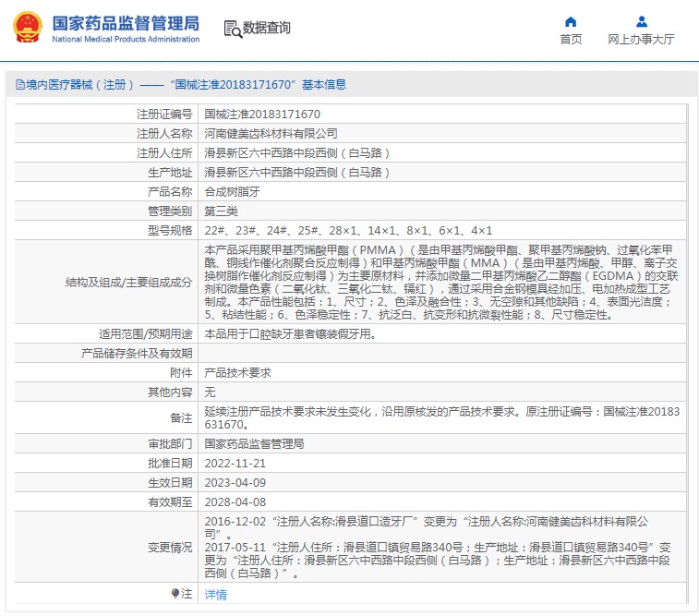The height and width of the screenshot is (616, 699).
Task: Click the PMMA composition description paragraph
Action: tap(440, 283)
